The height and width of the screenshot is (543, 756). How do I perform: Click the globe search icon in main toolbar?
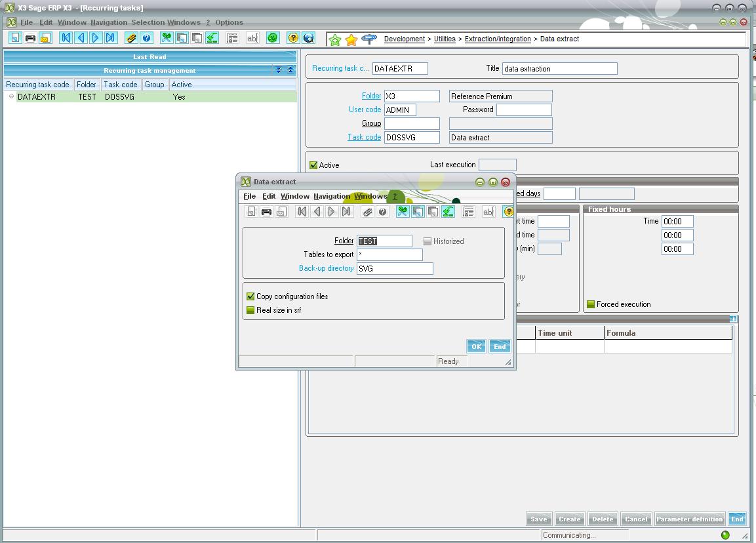[x=309, y=37]
